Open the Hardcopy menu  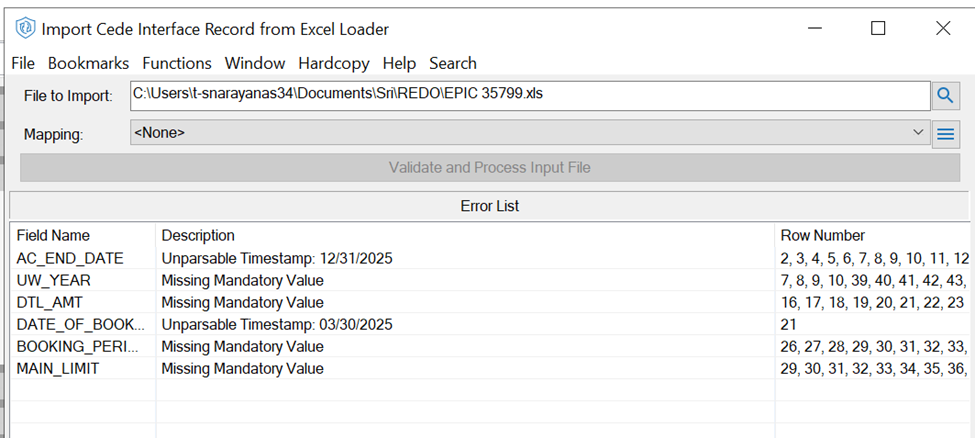click(334, 63)
